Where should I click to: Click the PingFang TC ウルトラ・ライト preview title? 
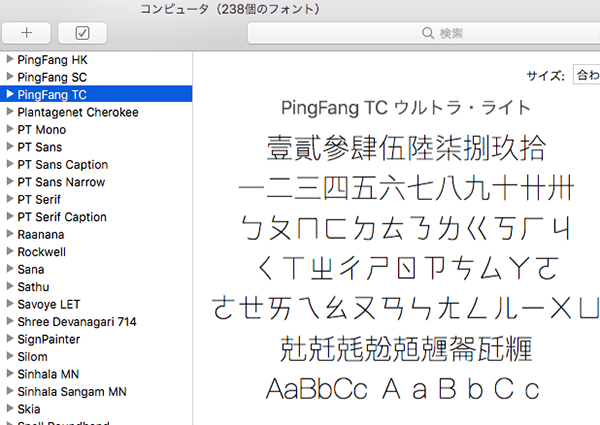point(405,106)
